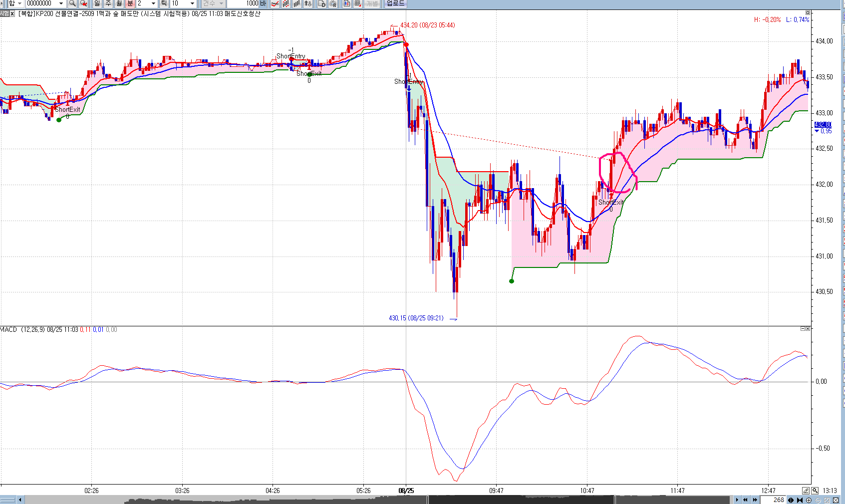Click the pencil edit icon at bottom right
This screenshot has height=504, width=845.
pyautogui.click(x=806, y=491)
